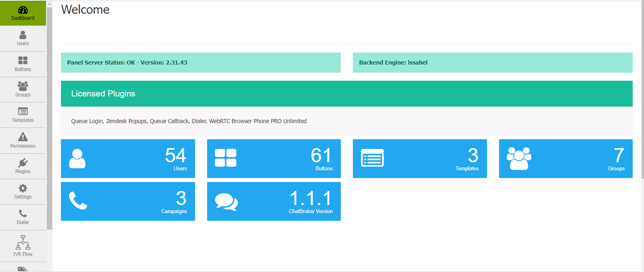The height and width of the screenshot is (272, 644).
Task: Click the sidebar vertical scrollbar
Action: point(50,117)
